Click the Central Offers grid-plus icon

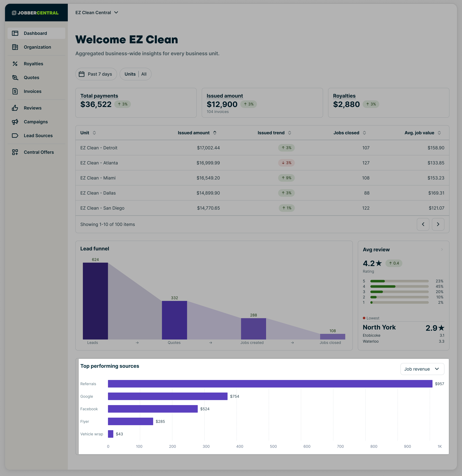[x=15, y=152]
